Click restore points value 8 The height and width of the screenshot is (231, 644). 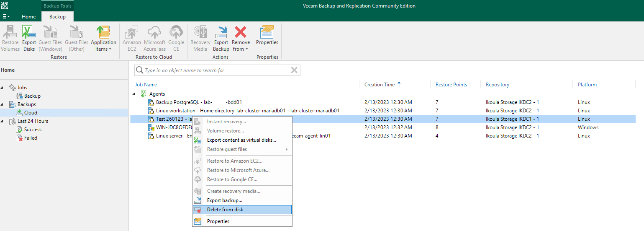(437, 127)
